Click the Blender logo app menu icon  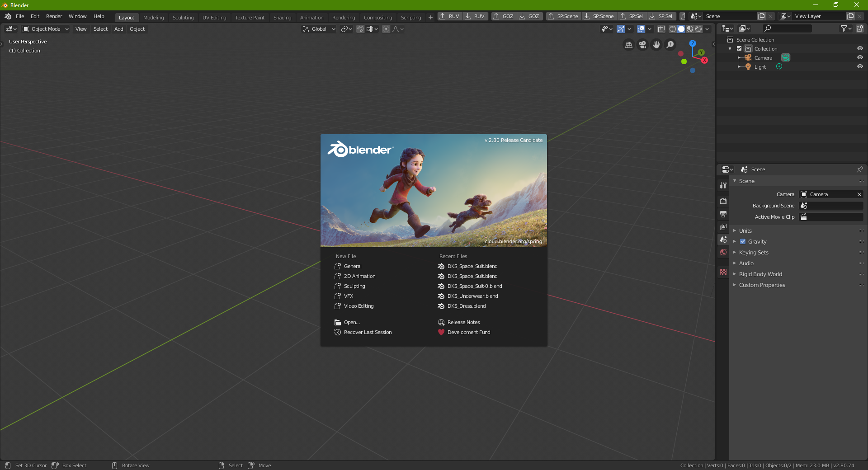[x=8, y=16]
